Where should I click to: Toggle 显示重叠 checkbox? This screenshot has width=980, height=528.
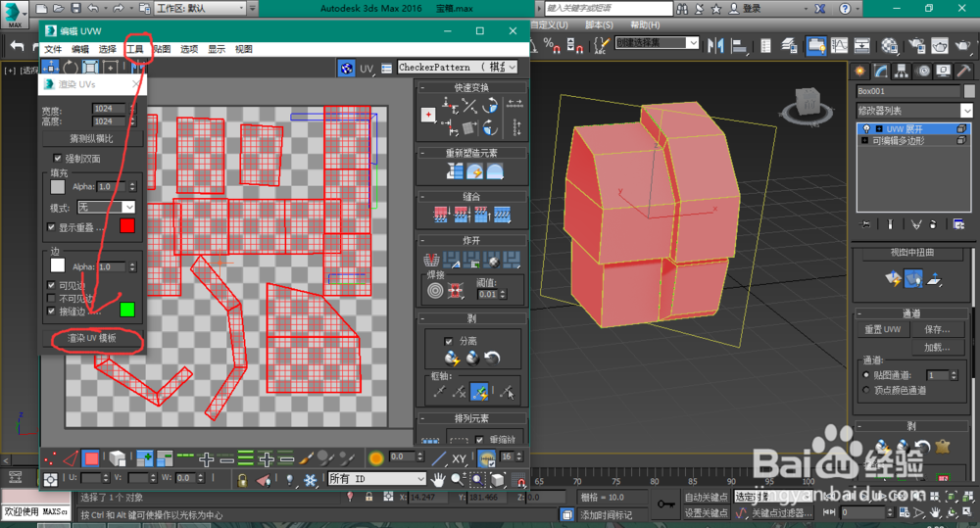pyautogui.click(x=51, y=227)
